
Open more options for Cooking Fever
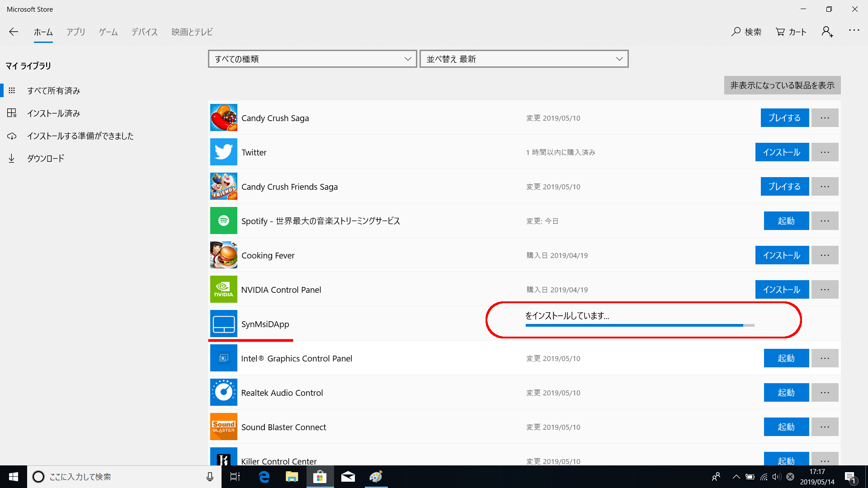click(825, 255)
